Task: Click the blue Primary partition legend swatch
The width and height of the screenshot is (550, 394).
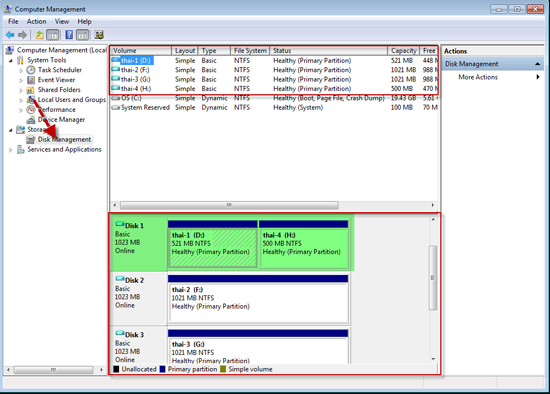Action: (162, 369)
